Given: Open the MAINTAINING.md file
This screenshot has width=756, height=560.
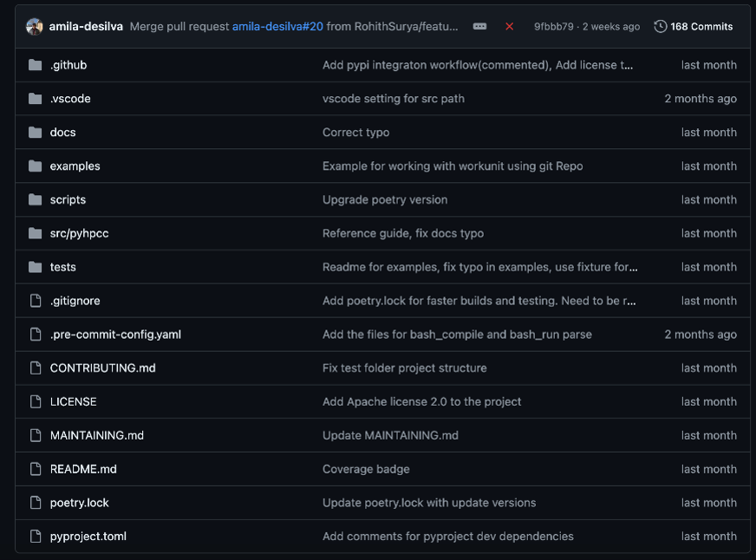Looking at the screenshot, I should (x=97, y=435).
